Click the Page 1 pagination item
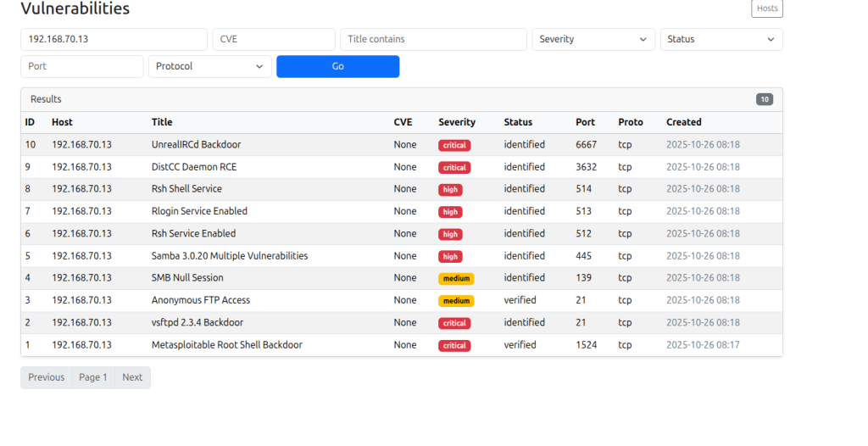 coord(93,377)
